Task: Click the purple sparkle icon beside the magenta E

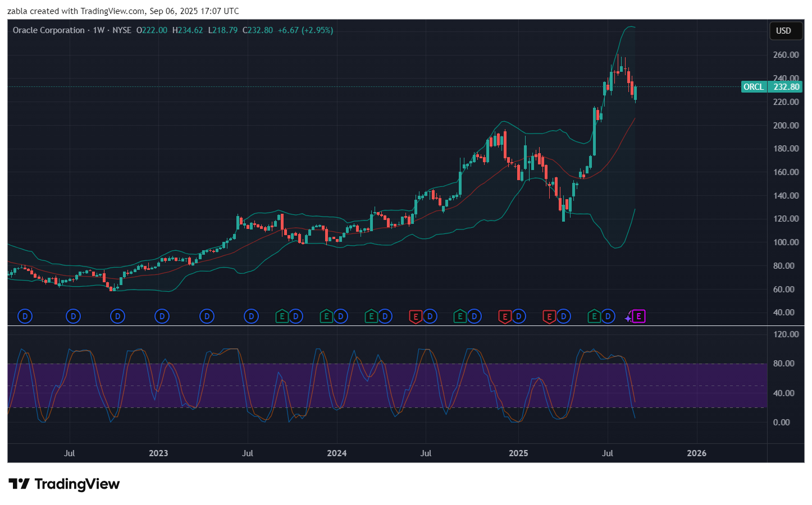Action: (628, 318)
